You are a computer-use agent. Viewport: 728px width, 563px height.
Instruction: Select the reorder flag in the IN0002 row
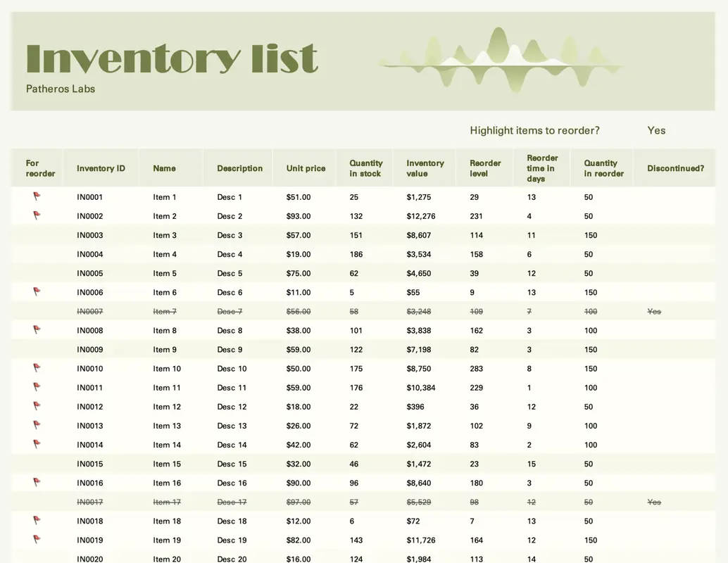[37, 216]
